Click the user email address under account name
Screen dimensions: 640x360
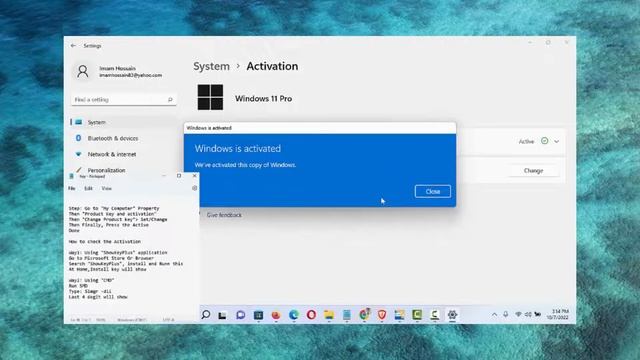131,76
